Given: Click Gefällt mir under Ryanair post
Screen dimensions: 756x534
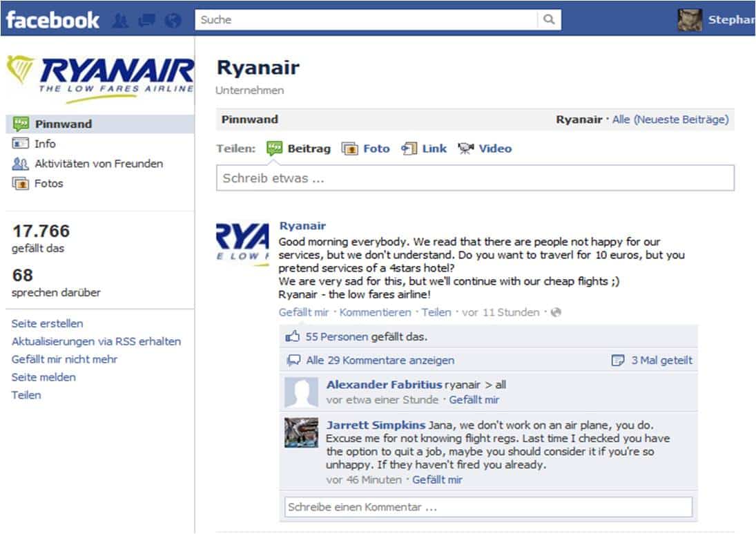Looking at the screenshot, I should pos(304,312).
